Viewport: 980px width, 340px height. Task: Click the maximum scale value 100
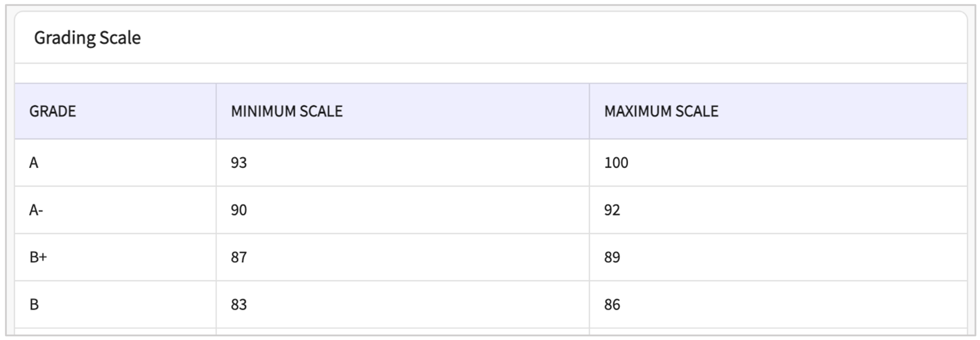point(616,163)
